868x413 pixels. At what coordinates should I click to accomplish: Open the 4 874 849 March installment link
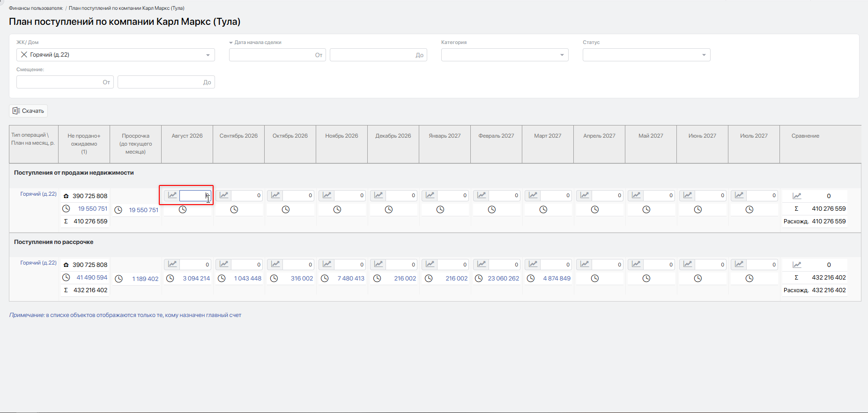point(557,278)
